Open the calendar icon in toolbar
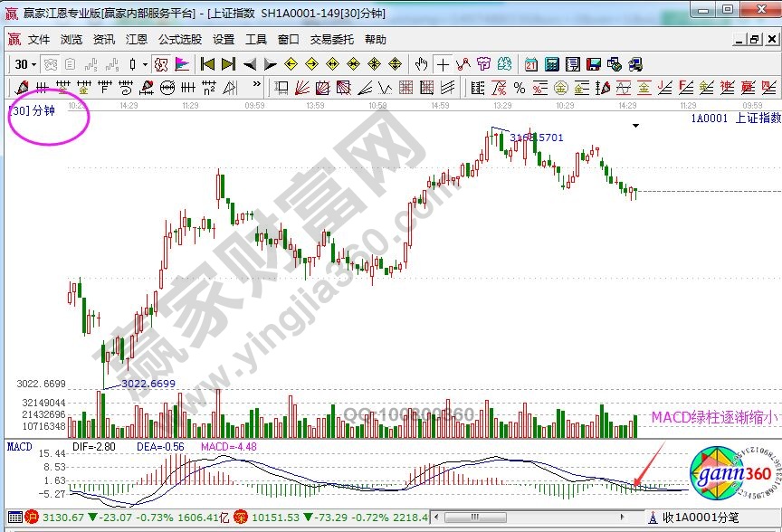Image resolution: width=782 pixels, height=532 pixels. pos(530,64)
